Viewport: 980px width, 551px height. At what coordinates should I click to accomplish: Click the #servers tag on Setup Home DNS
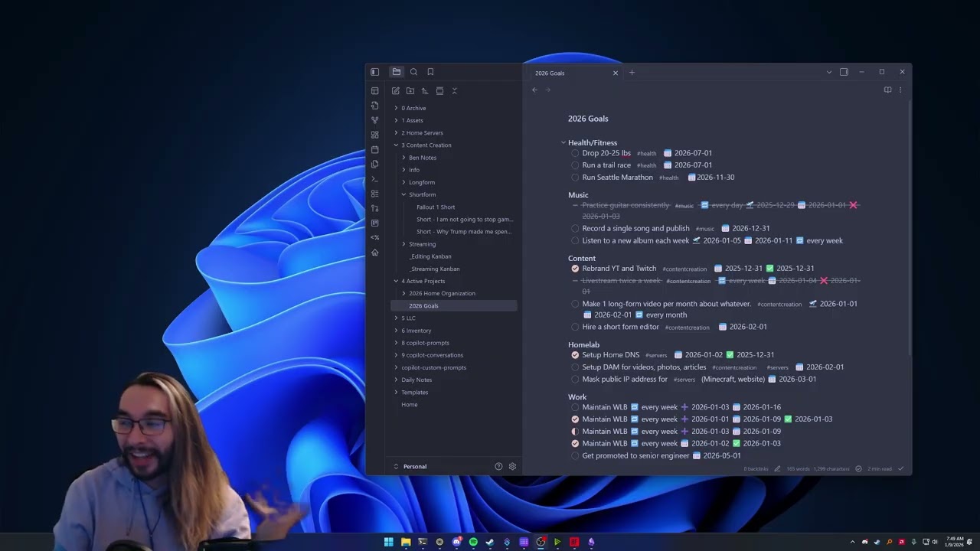click(656, 355)
